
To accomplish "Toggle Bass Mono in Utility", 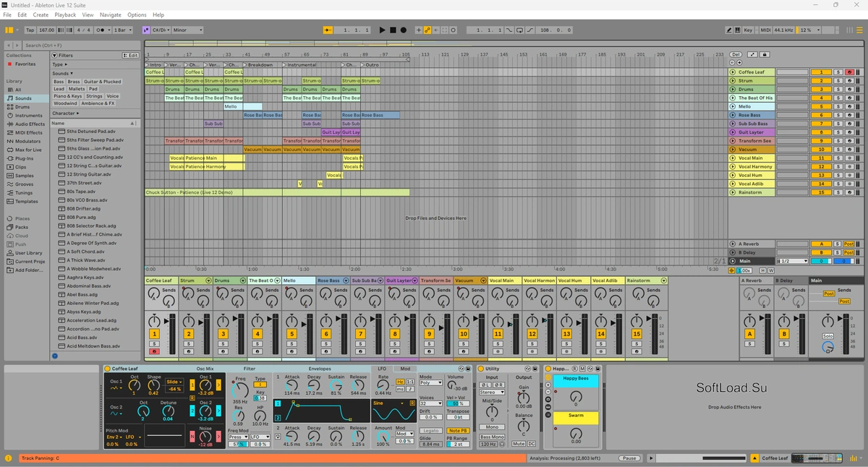I will pyautogui.click(x=492, y=437).
